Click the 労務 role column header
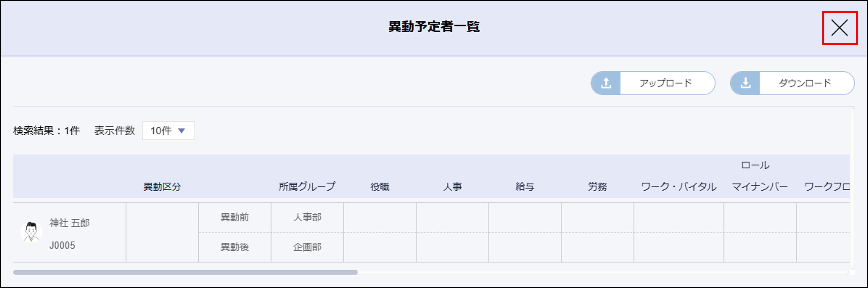Screen dimensions: 868x288 [597, 187]
